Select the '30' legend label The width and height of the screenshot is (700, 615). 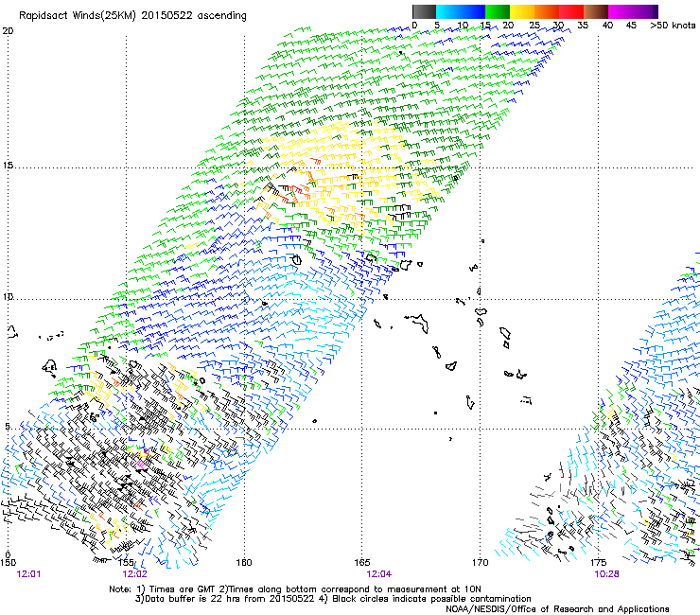coord(558,26)
